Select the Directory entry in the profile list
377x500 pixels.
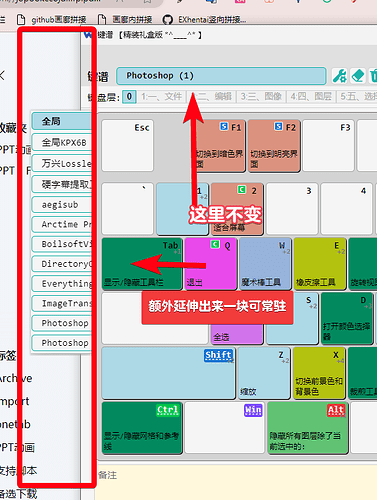62,264
